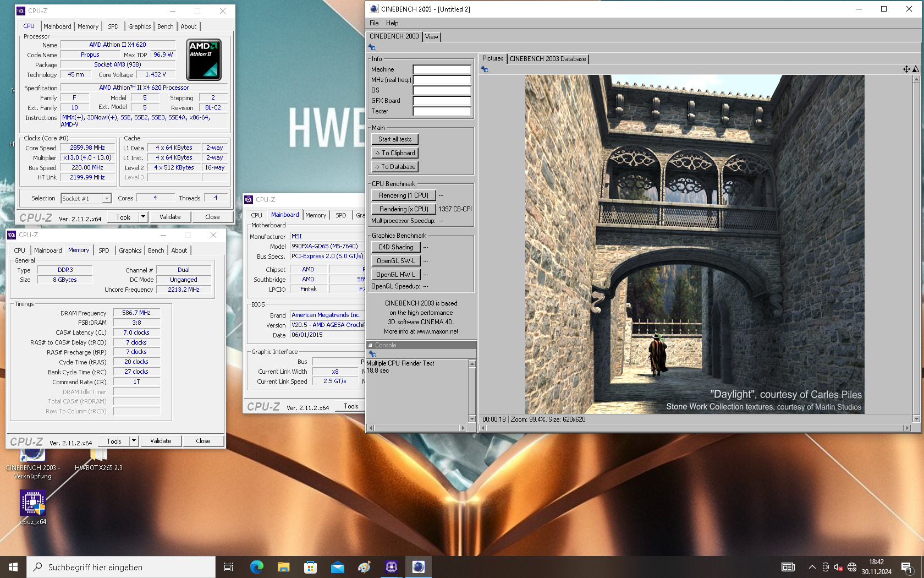This screenshot has width=924, height=578.
Task: Open File Explorer from taskbar
Action: point(283,567)
